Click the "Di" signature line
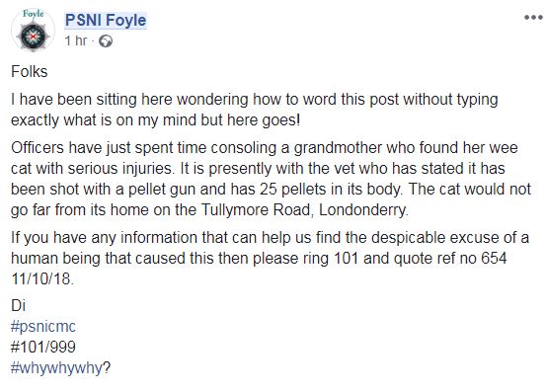The image size is (547, 392). click(18, 306)
